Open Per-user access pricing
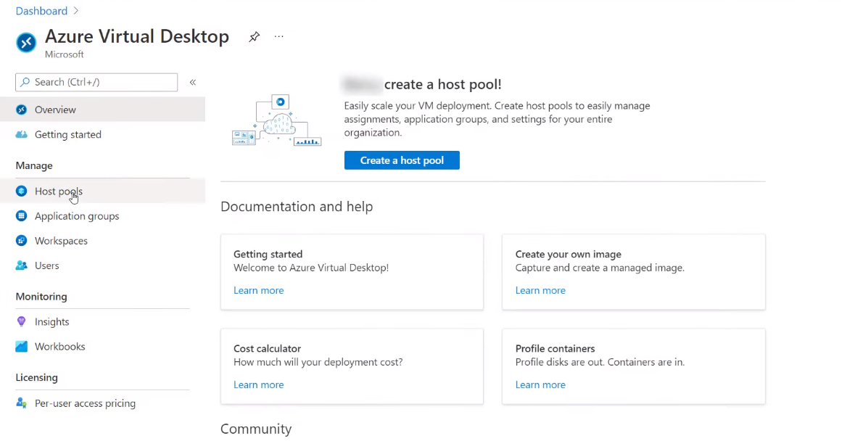The width and height of the screenshot is (868, 441). [x=85, y=403]
